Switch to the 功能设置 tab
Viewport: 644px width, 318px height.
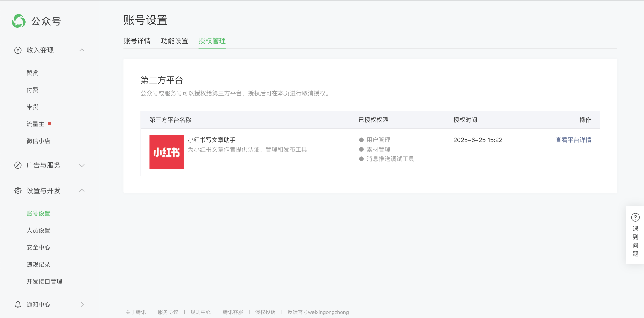pos(174,41)
